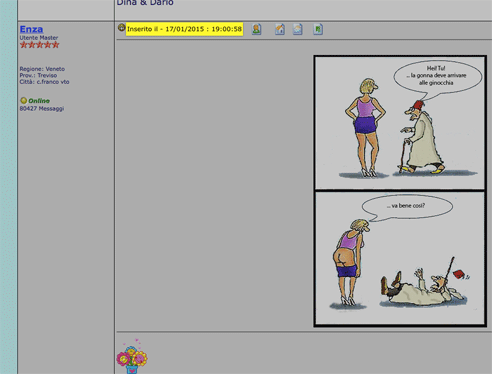Image resolution: width=492 pixels, height=374 pixels.
Task: Click the yellow Online status icon
Action: point(23,100)
